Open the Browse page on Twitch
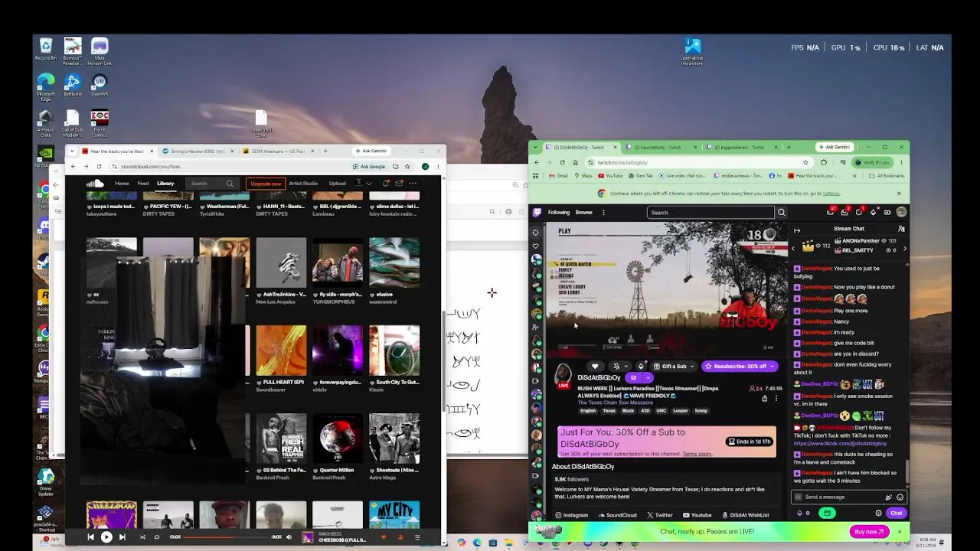The height and width of the screenshot is (551, 980). point(584,213)
